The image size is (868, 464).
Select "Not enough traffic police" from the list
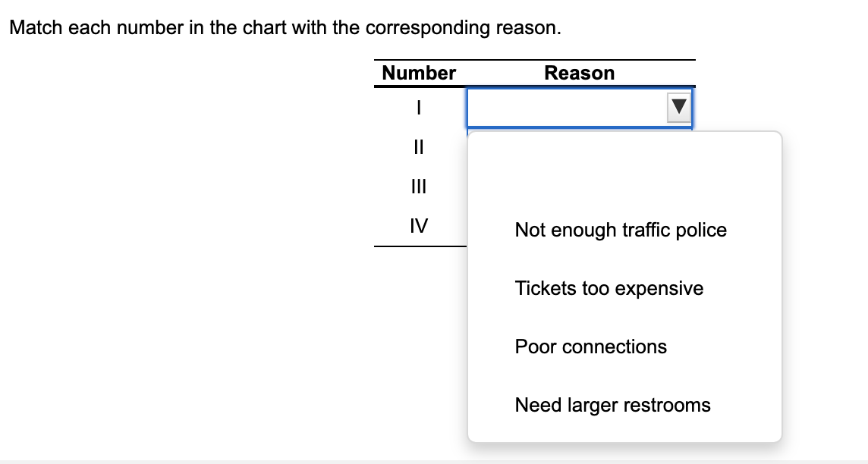(620, 230)
